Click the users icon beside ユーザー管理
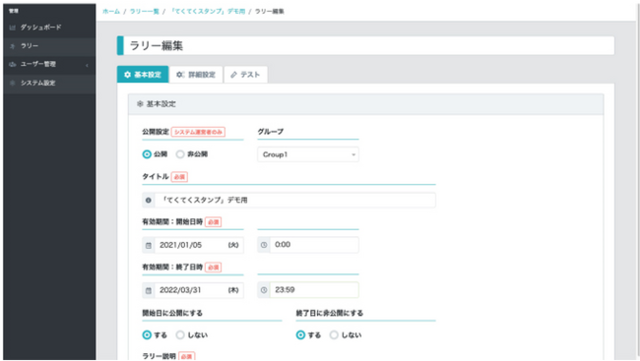 [x=12, y=65]
